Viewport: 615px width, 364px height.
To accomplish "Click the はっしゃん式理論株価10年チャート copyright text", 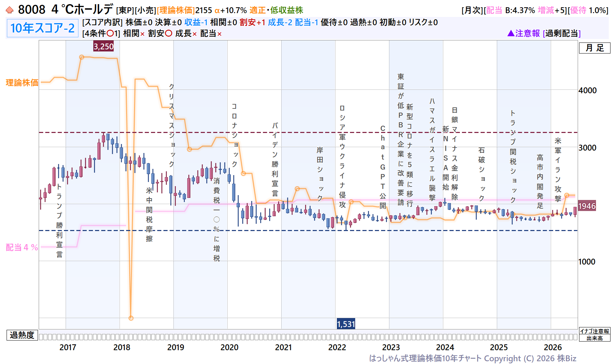I will (473, 358).
